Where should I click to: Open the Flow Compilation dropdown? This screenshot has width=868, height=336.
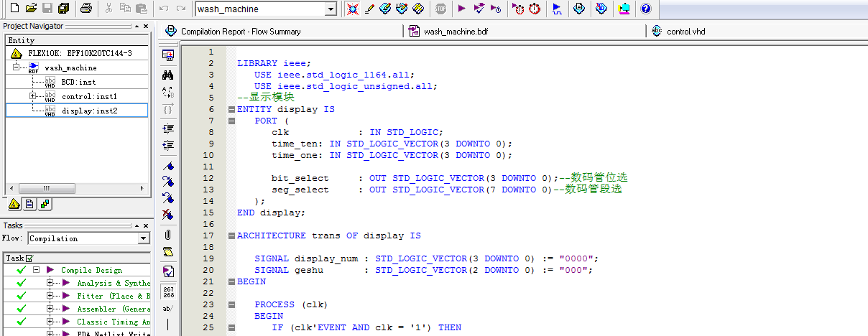click(143, 238)
